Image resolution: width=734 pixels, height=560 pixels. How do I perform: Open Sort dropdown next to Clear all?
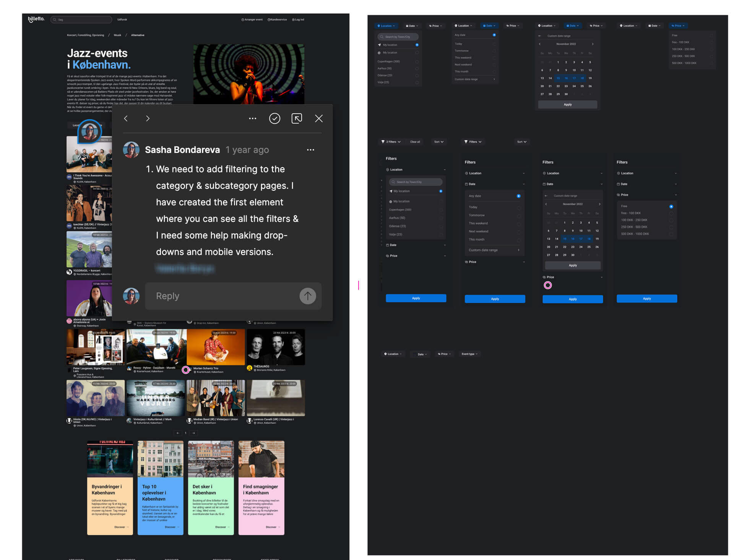pos(439,142)
